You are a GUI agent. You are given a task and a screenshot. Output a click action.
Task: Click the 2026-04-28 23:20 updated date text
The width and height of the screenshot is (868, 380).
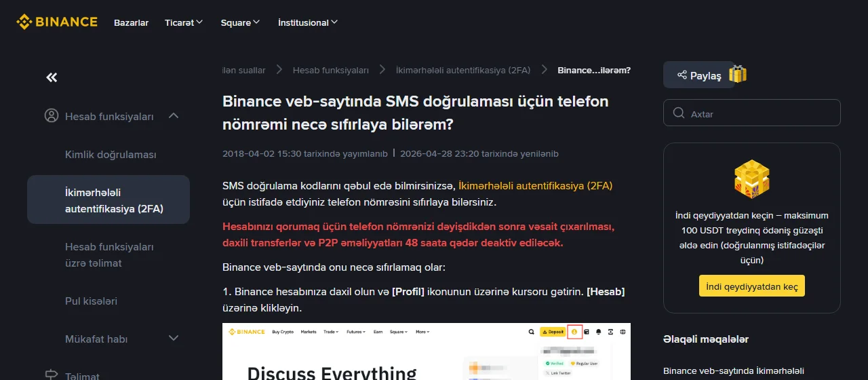[x=479, y=153]
